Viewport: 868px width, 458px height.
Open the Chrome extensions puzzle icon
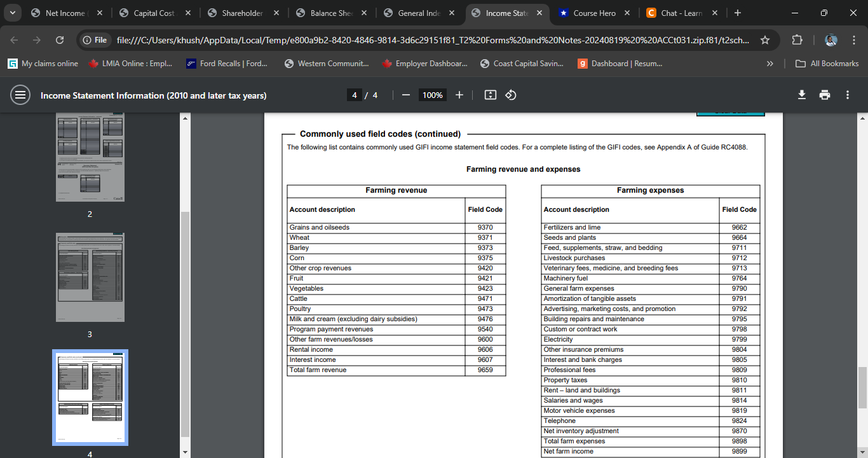(x=797, y=39)
